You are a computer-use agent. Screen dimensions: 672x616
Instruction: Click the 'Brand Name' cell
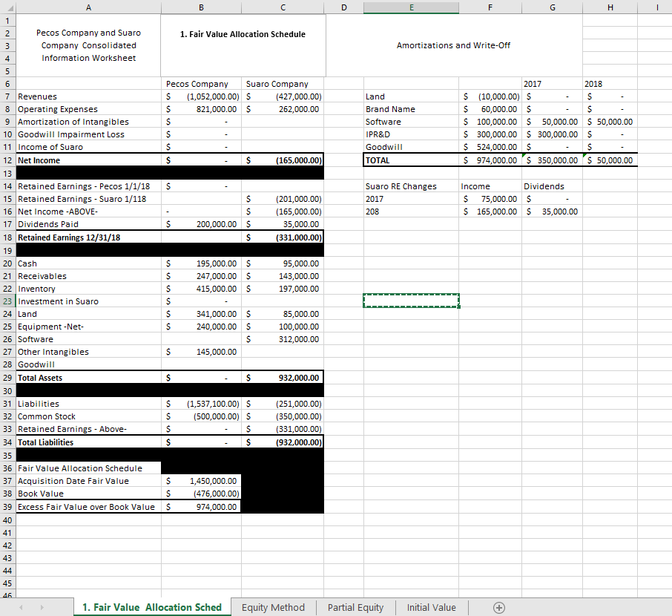(411, 109)
